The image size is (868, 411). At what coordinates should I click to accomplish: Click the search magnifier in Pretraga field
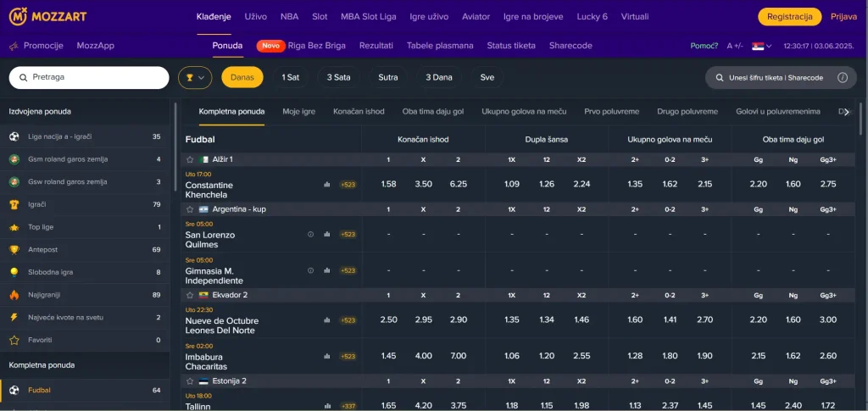click(23, 77)
